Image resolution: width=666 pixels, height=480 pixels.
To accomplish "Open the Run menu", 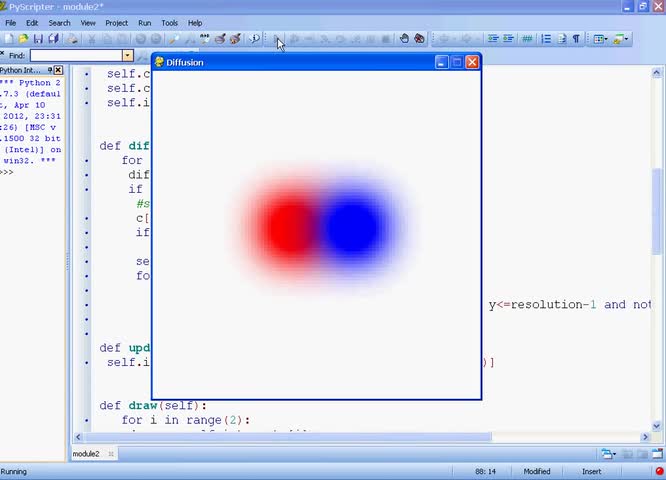I will pyautogui.click(x=144, y=23).
